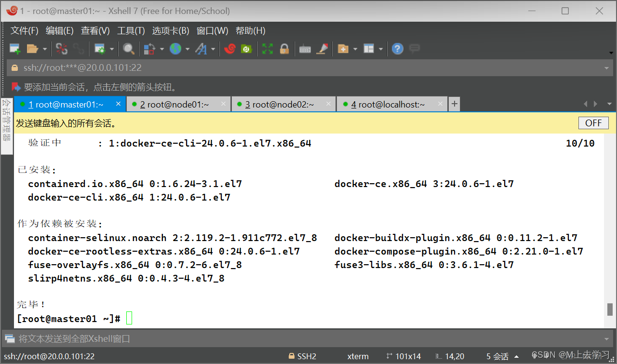Expand the address bar history dropdown
Image resolution: width=617 pixels, height=364 pixels.
click(x=607, y=68)
